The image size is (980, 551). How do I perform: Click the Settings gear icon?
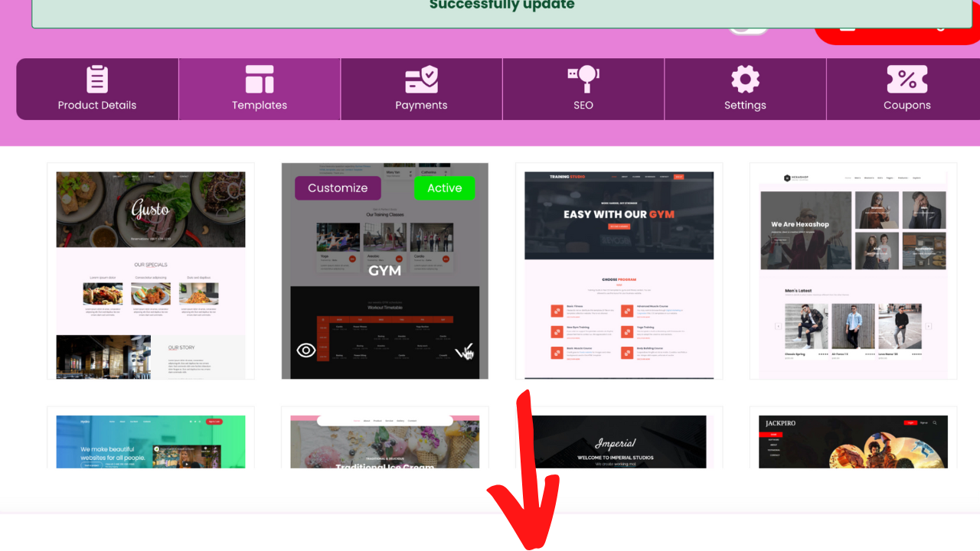click(745, 79)
